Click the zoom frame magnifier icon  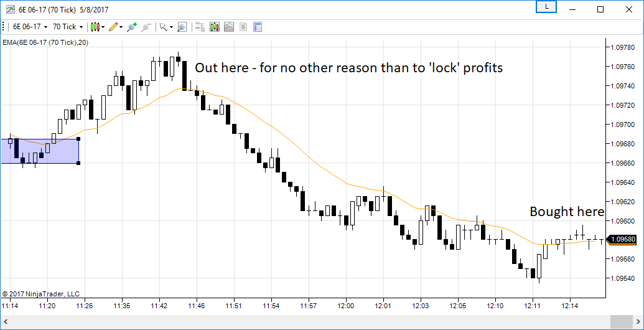click(182, 27)
